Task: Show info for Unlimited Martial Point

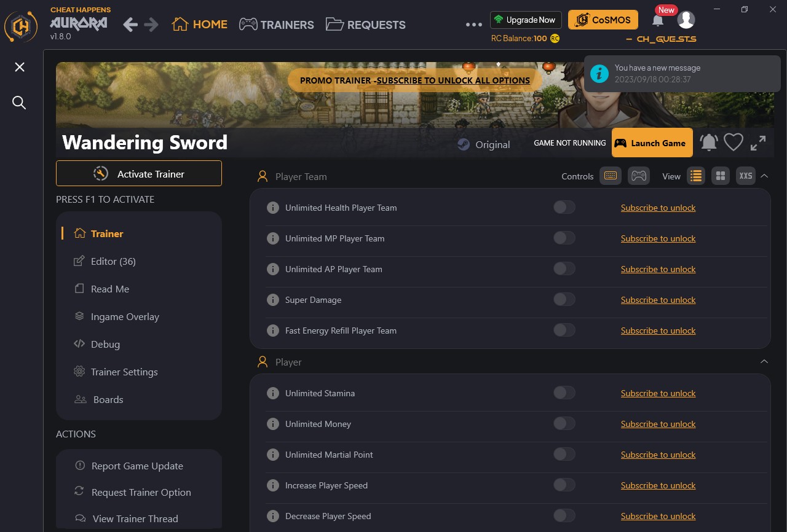Action: coord(273,455)
